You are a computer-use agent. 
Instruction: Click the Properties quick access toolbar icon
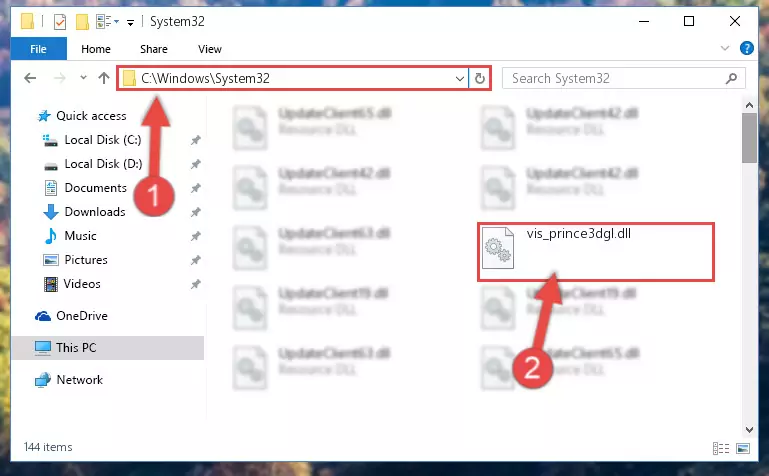(60, 22)
